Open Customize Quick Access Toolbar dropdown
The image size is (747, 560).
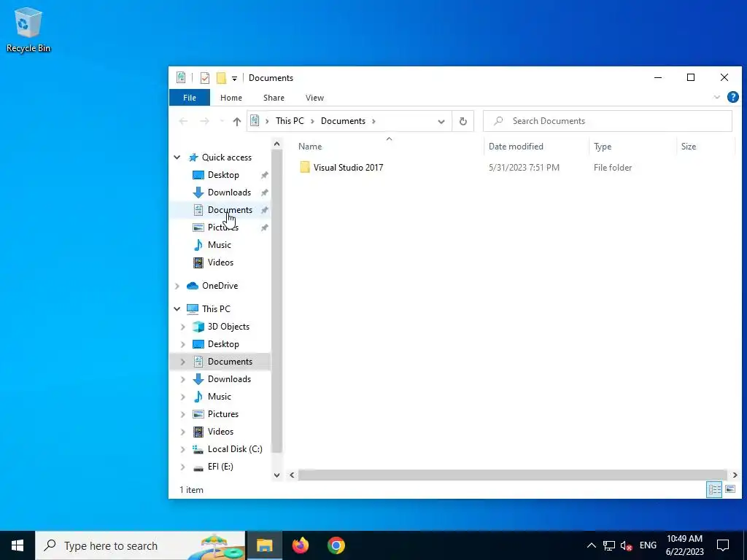click(x=234, y=79)
